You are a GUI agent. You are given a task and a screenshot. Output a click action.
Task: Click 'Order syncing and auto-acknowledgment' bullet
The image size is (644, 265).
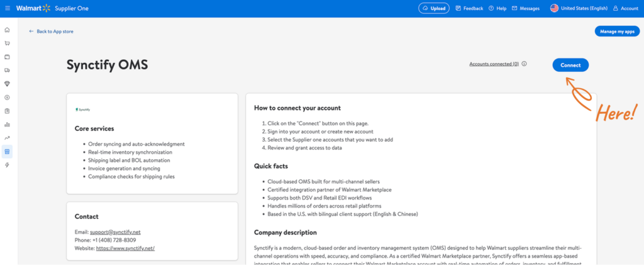pyautogui.click(x=136, y=144)
